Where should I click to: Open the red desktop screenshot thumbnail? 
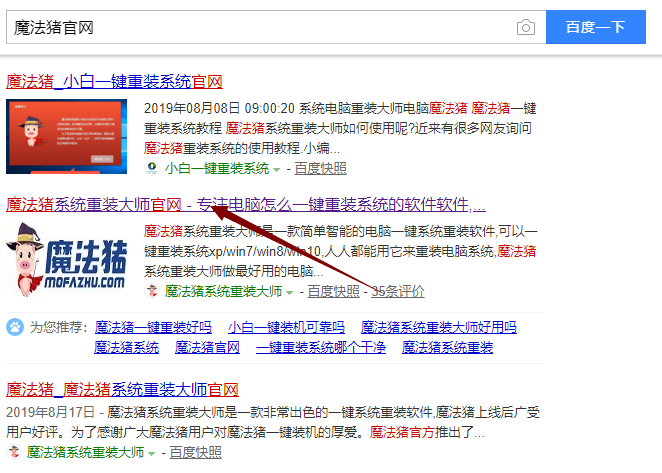66,136
